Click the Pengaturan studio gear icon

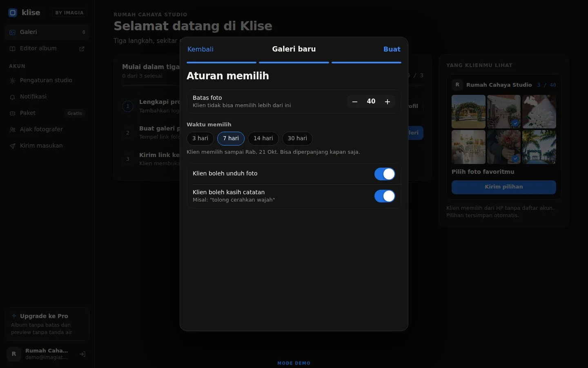pos(13,81)
